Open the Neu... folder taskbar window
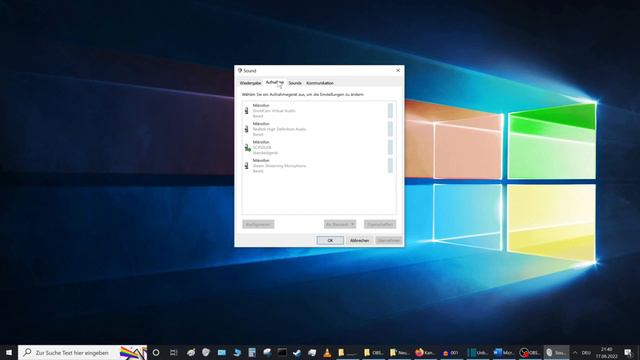 coord(399,352)
